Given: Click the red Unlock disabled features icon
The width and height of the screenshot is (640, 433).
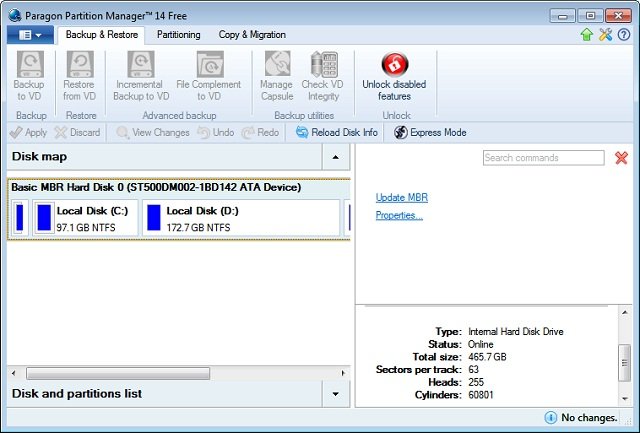Looking at the screenshot, I should pos(394,64).
